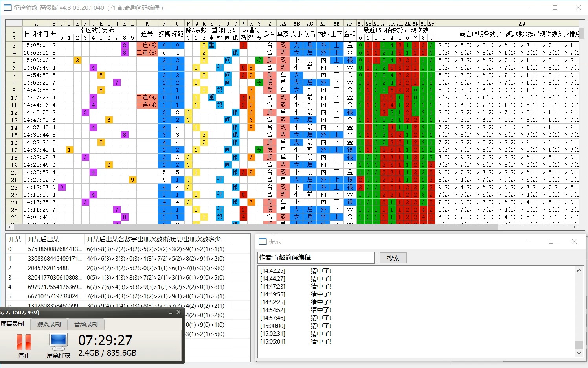Click the grid horizontal scrollbar left arrow
Image resolution: width=588 pixels, height=368 pixels.
pyautogui.click(x=9, y=227)
